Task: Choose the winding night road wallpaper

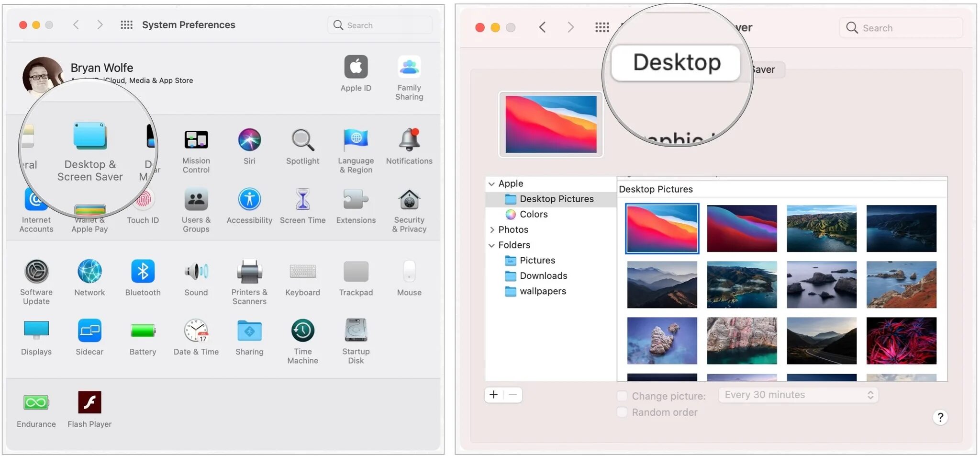Action: click(822, 341)
